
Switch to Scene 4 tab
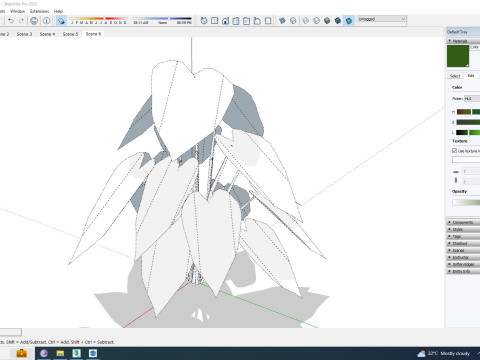[x=47, y=34]
